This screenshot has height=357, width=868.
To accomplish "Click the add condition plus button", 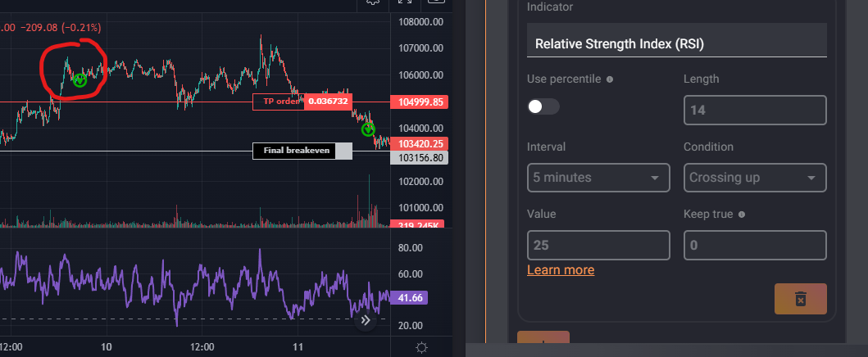I will click(543, 344).
